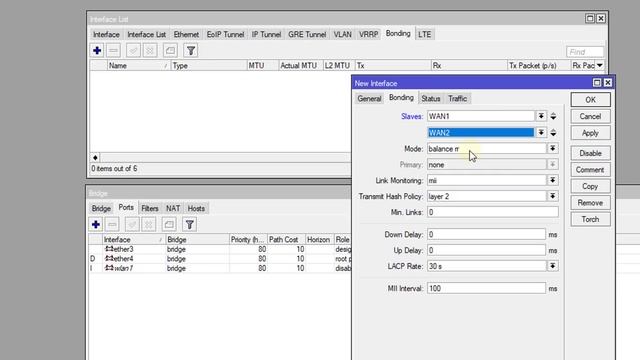Click the Down Delay input field
The height and width of the screenshot is (360, 640).
click(486, 234)
